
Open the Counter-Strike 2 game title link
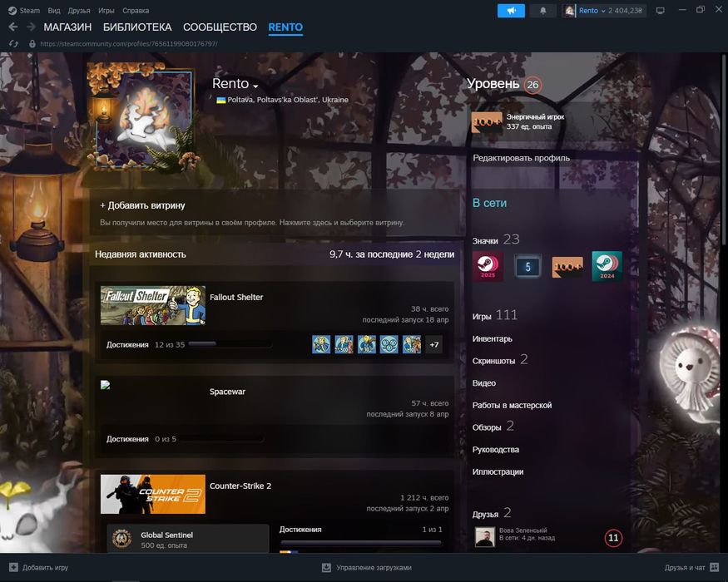[240, 486]
